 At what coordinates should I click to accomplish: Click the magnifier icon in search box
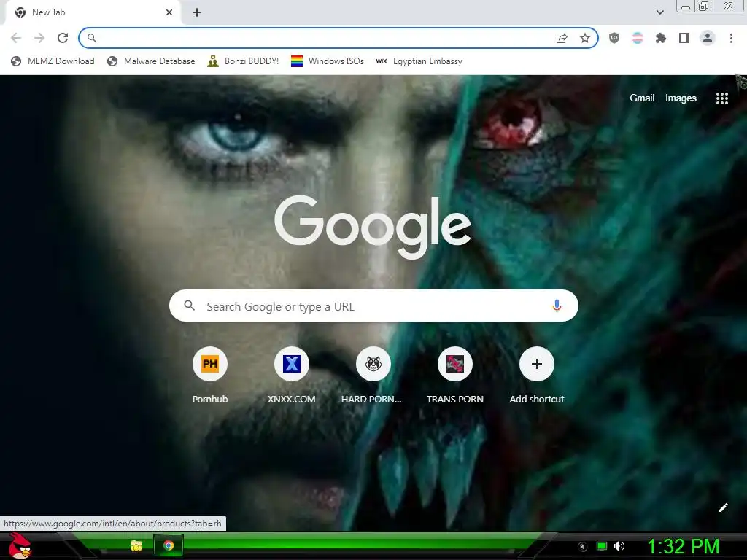click(189, 306)
